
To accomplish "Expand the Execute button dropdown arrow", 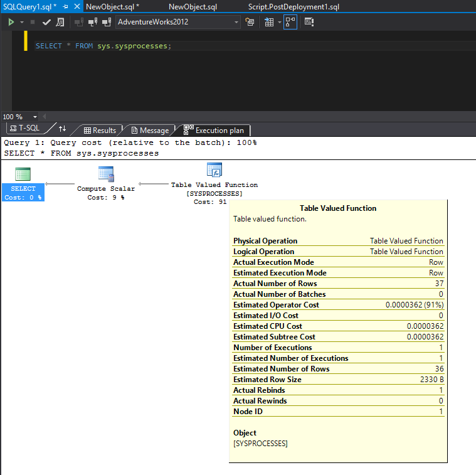I will 22,22.
